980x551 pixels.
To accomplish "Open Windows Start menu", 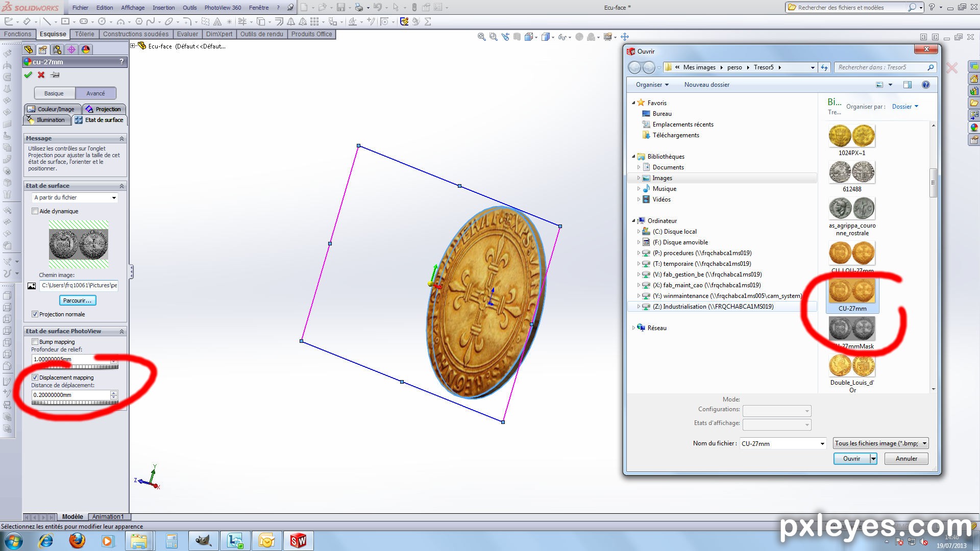I will (x=14, y=540).
